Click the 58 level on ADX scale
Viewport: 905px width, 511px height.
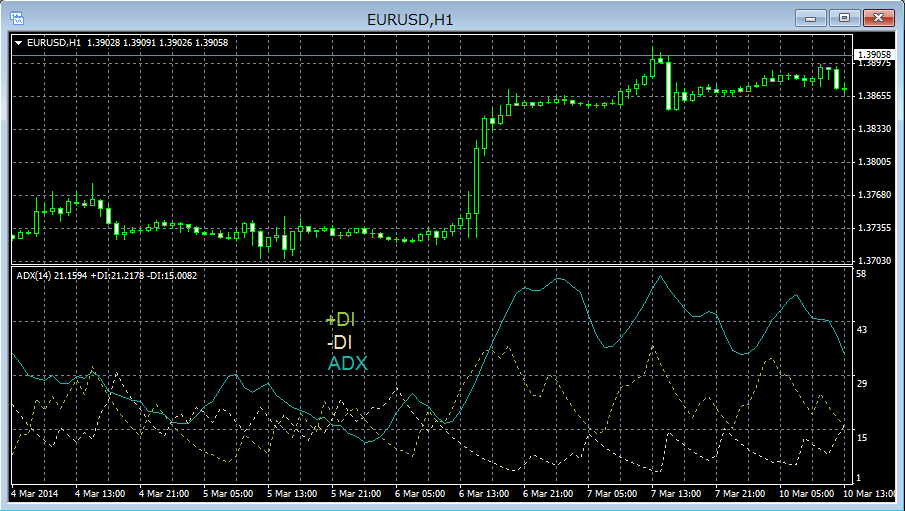(861, 273)
